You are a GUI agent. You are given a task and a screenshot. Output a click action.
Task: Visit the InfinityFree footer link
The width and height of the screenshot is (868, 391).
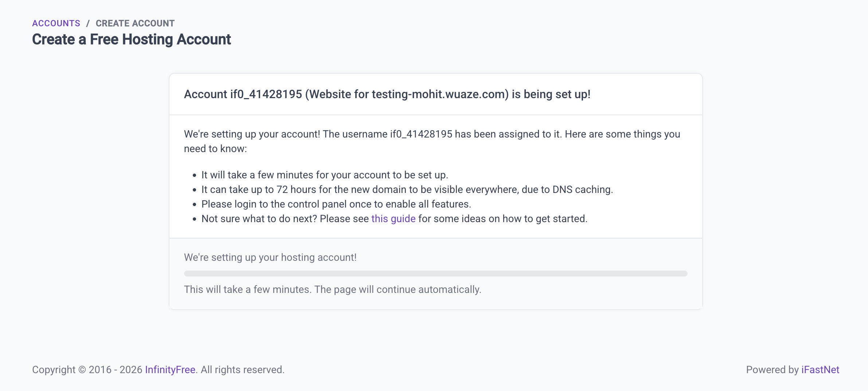pyautogui.click(x=170, y=370)
